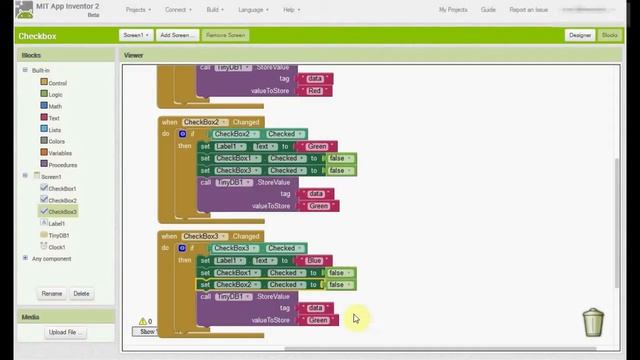This screenshot has height=360, width=640.
Task: Open the Variables blocks drawer
Action: click(x=56, y=153)
